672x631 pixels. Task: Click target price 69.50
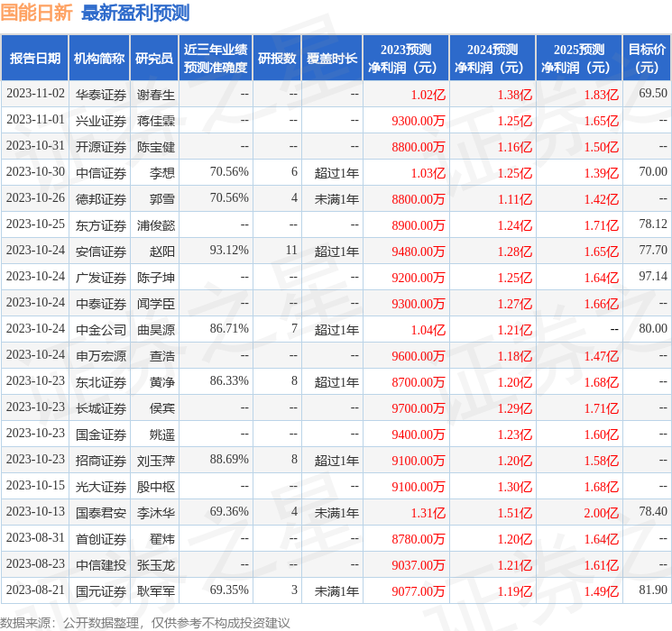click(x=653, y=94)
